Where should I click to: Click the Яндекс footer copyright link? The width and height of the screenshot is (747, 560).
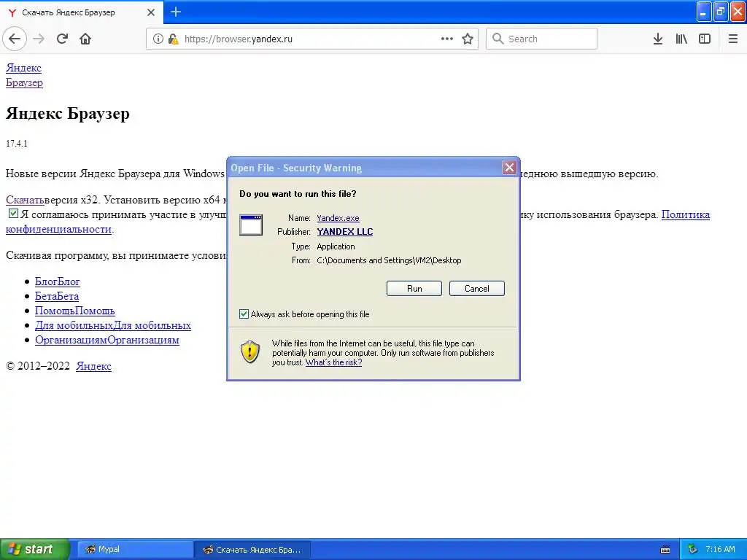tap(93, 366)
